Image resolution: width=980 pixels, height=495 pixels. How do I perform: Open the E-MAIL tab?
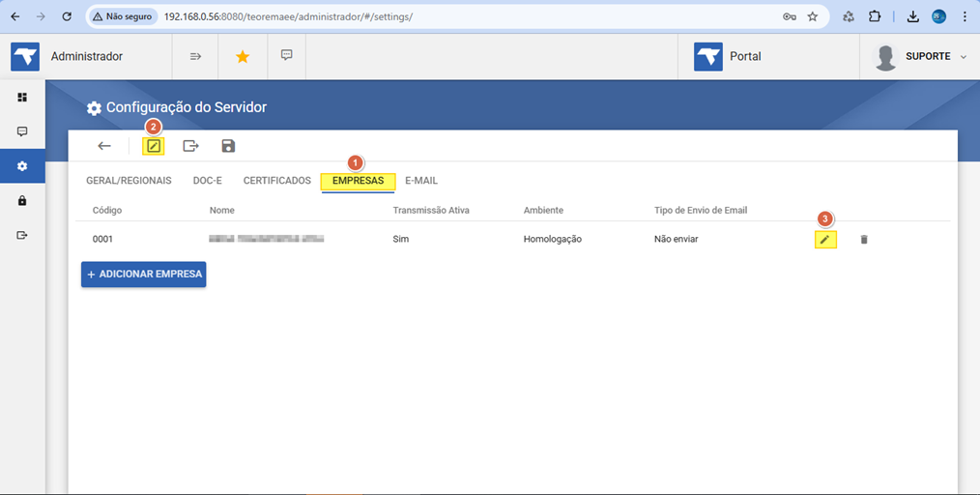[421, 181]
